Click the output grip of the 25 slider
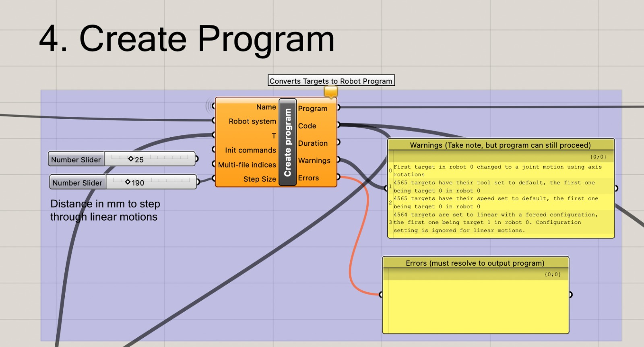This screenshot has height=347, width=644. click(x=197, y=159)
